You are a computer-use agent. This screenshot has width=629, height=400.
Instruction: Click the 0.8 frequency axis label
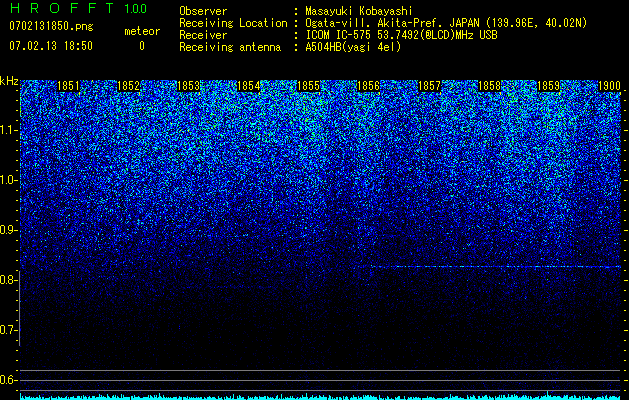click(x=8, y=280)
